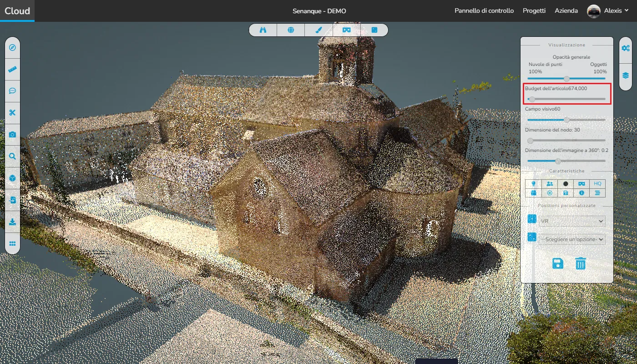Click the binoculars icon in top toolbar
This screenshot has width=637, height=364.
[x=263, y=30]
